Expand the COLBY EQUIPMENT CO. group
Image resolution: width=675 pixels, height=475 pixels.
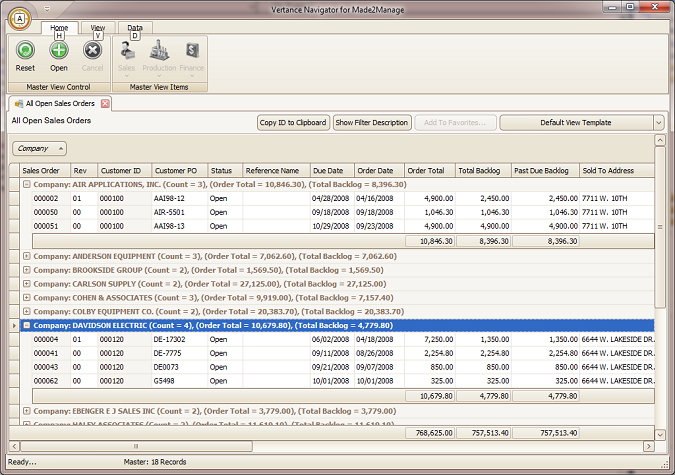click(27, 311)
